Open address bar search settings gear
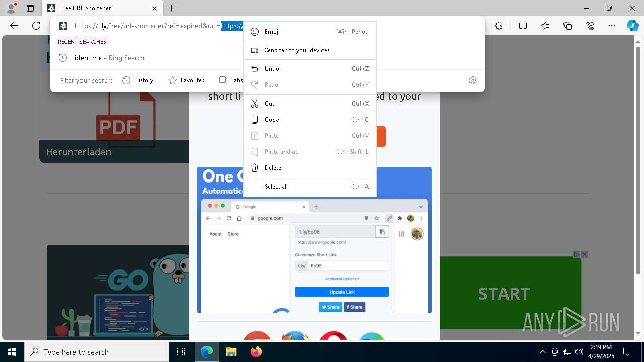This screenshot has height=362, width=644. tap(472, 80)
